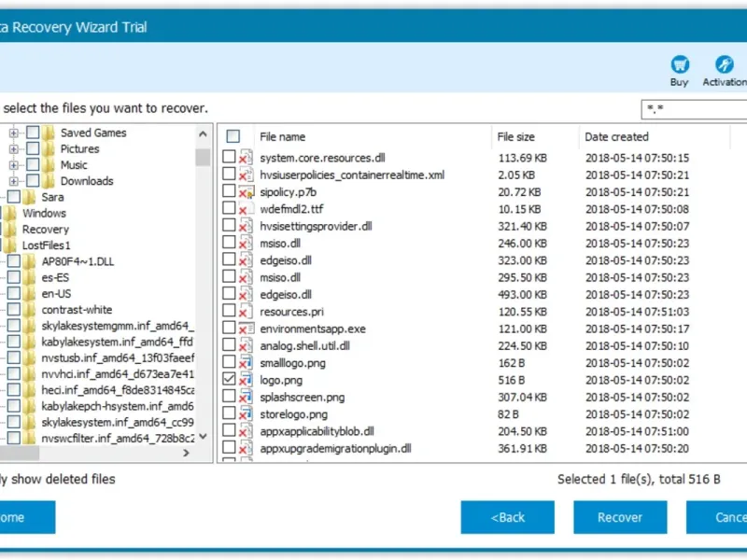
Task: Click the file filter search field
Action: [x=694, y=109]
